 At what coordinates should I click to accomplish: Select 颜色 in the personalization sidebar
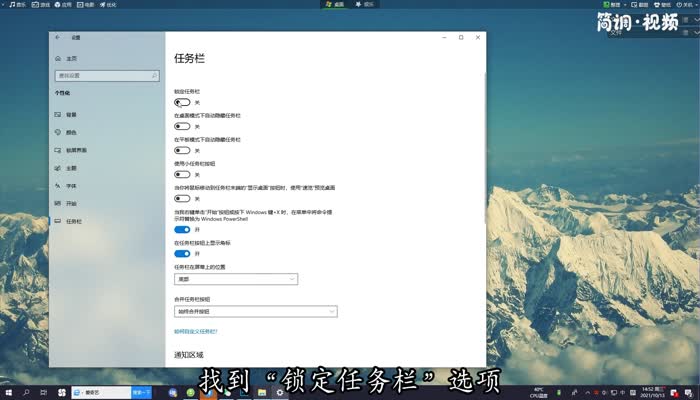pyautogui.click(x=71, y=132)
